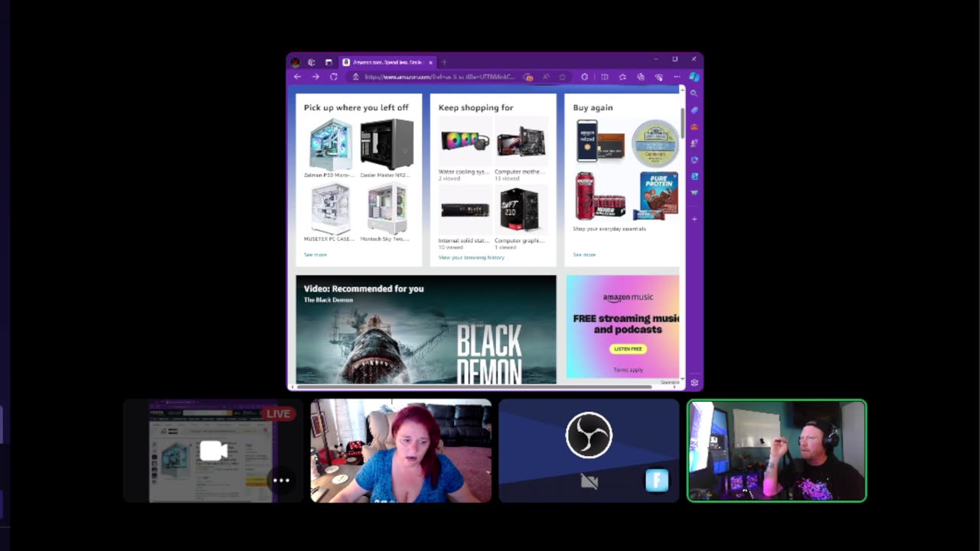Viewport: 980px width, 551px height.
Task: Open the Amazon gift card product
Action: click(x=600, y=141)
